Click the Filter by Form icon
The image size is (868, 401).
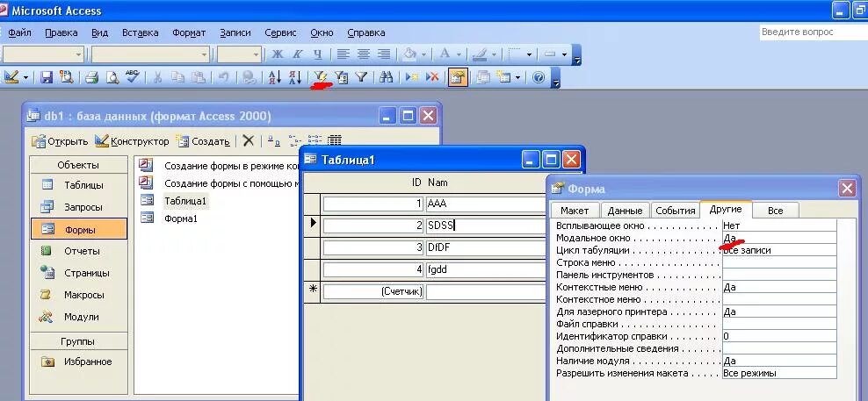tap(341, 77)
